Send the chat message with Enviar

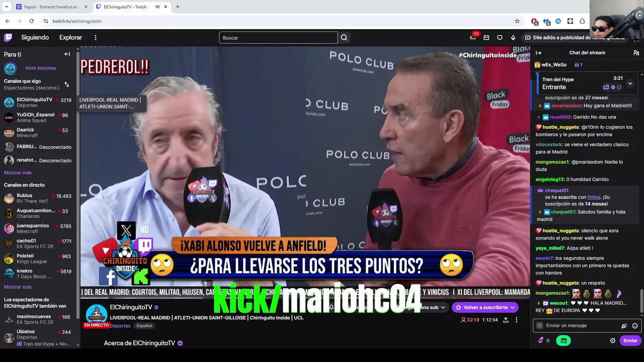click(x=630, y=340)
